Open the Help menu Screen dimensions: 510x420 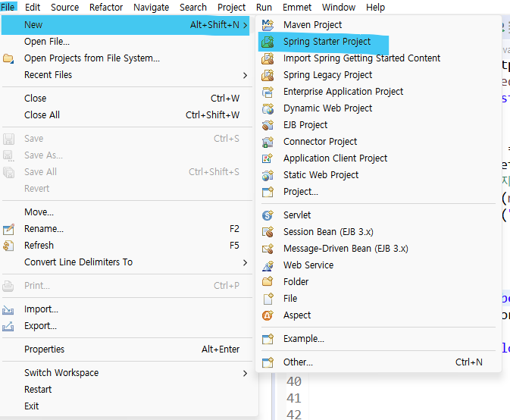pos(375,7)
